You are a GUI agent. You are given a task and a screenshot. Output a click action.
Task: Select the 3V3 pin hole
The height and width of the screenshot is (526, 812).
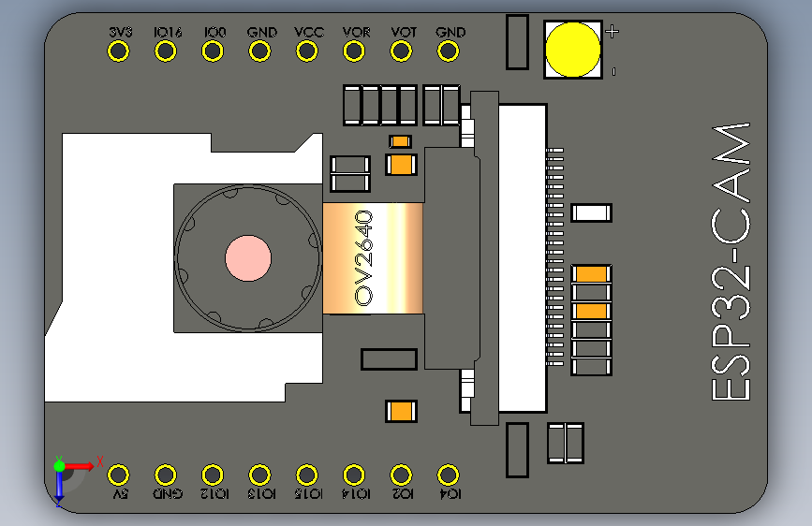click(x=118, y=51)
